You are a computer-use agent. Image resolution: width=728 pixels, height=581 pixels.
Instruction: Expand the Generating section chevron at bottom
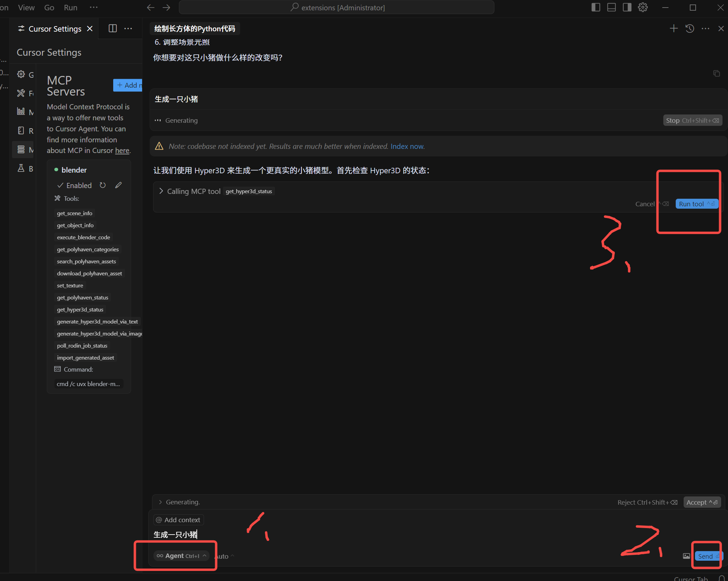coord(160,502)
